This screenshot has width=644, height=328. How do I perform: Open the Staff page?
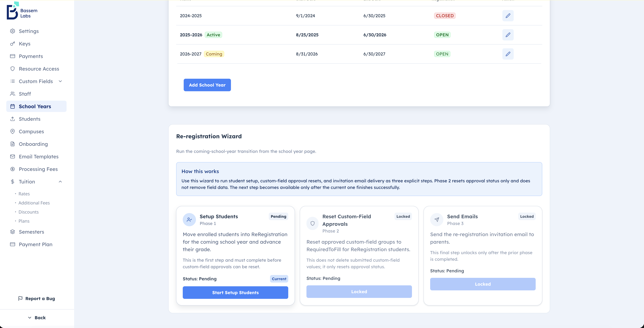[x=36, y=94]
